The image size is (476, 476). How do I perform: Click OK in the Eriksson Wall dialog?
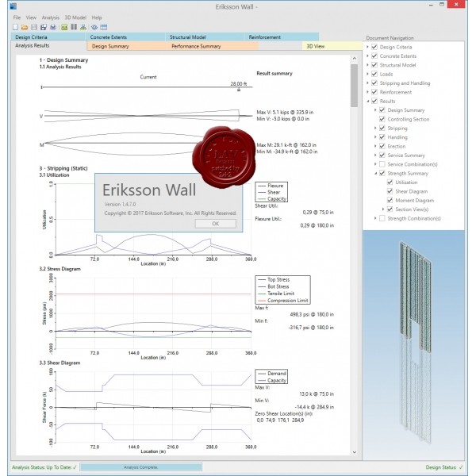point(216,224)
